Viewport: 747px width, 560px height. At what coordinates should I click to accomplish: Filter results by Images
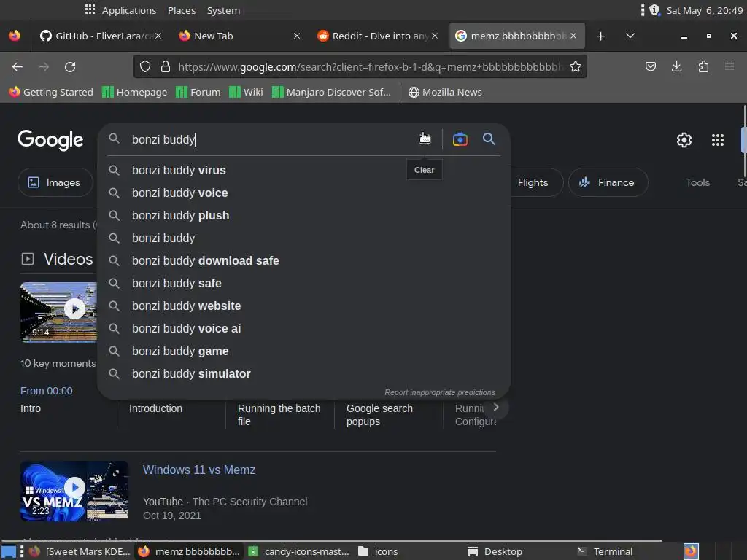pyautogui.click(x=55, y=182)
